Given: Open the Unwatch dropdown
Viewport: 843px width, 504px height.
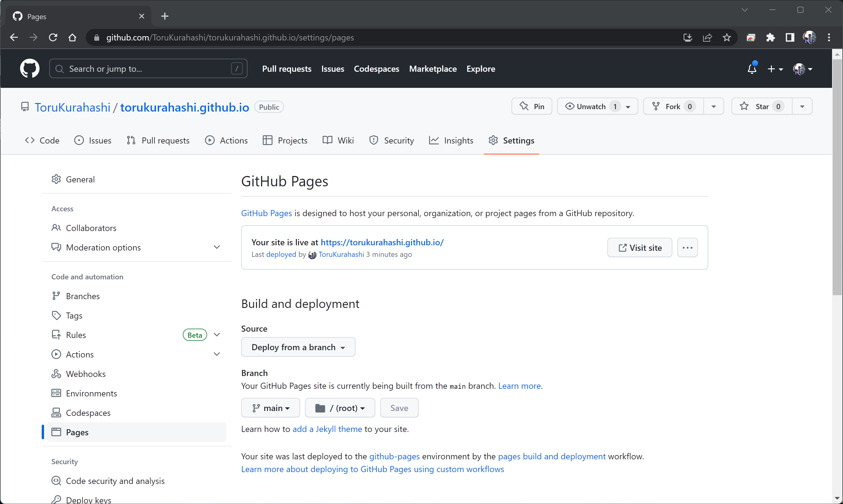Looking at the screenshot, I should tap(597, 106).
